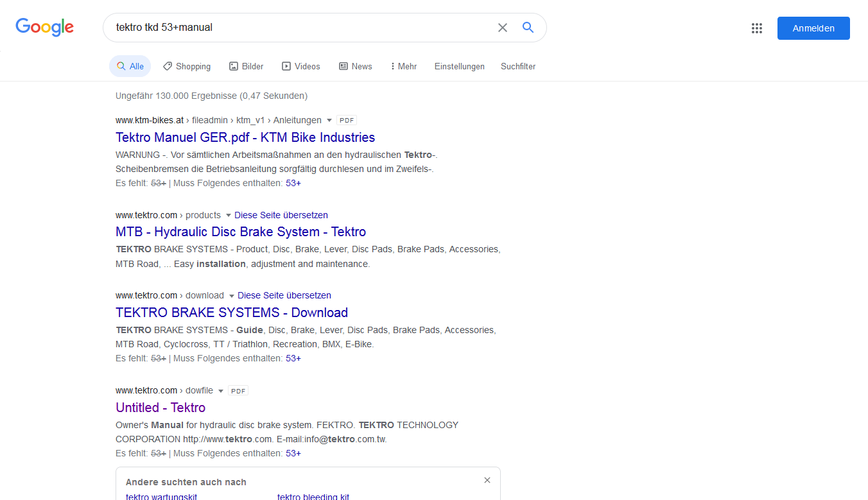Select the Alle tab
Viewport: 868px width, 500px height.
coord(130,66)
